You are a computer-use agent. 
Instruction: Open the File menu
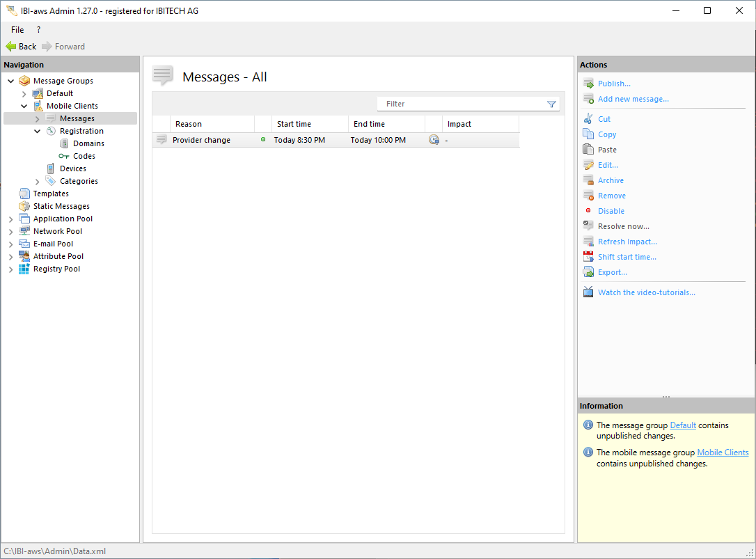(x=17, y=30)
